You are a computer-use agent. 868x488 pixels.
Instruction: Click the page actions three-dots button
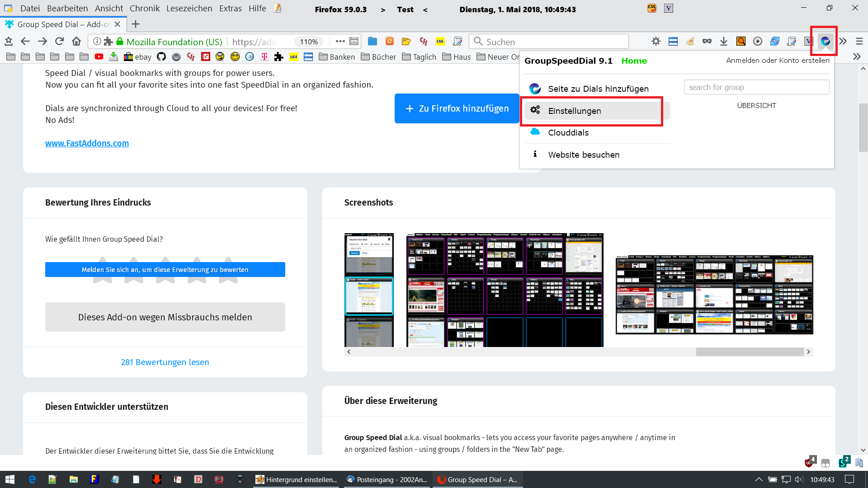(x=340, y=42)
